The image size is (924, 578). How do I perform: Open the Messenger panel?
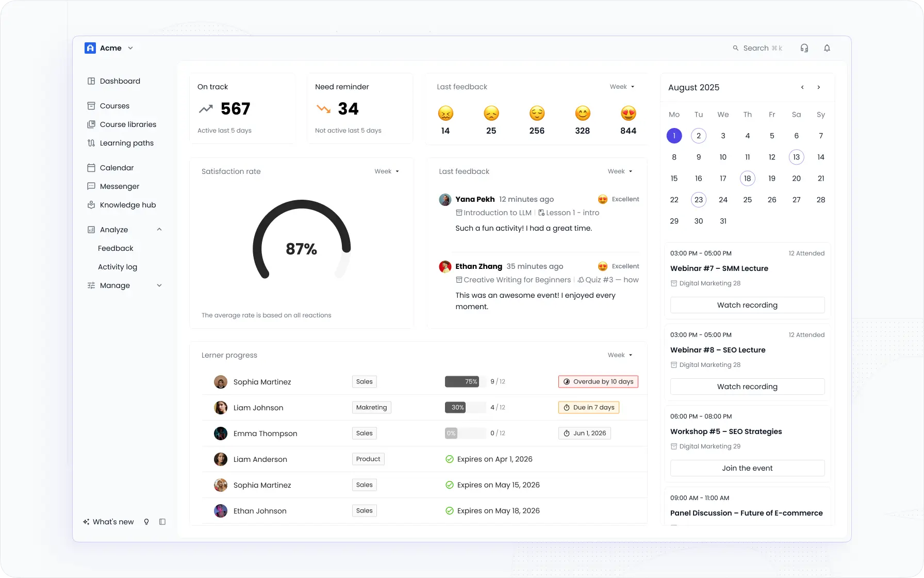(119, 186)
